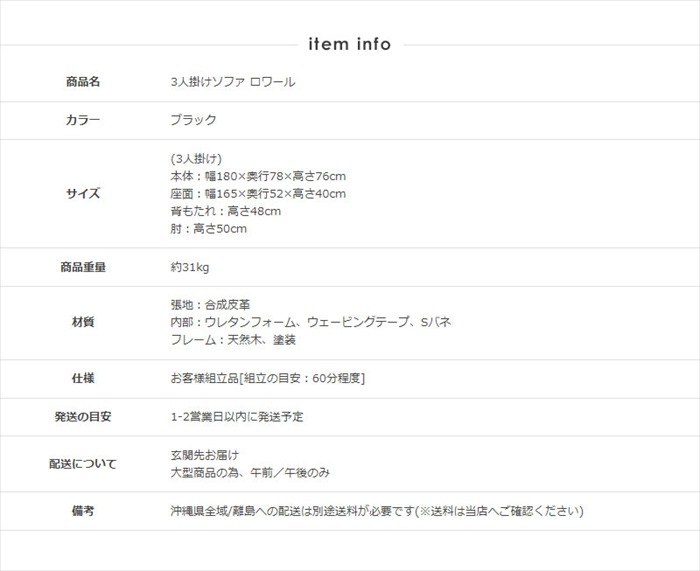Click the 本体 dimensions line
Image resolution: width=700 pixels, height=571 pixels.
click(258, 177)
